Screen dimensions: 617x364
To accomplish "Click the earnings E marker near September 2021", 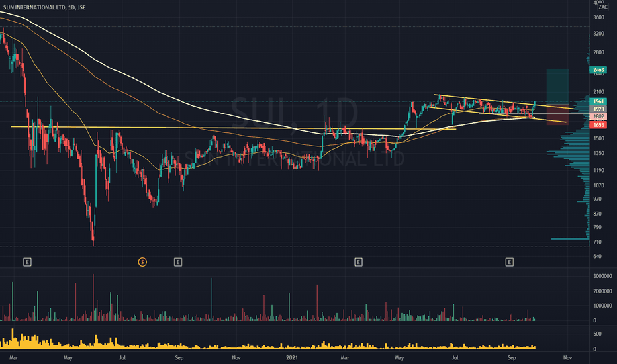I will [509, 261].
